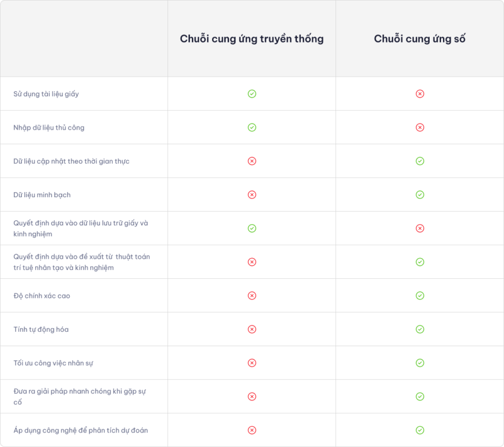Click green check for "Tối ưu công việc nhân sự"
The image size is (504, 447).
[x=420, y=363]
